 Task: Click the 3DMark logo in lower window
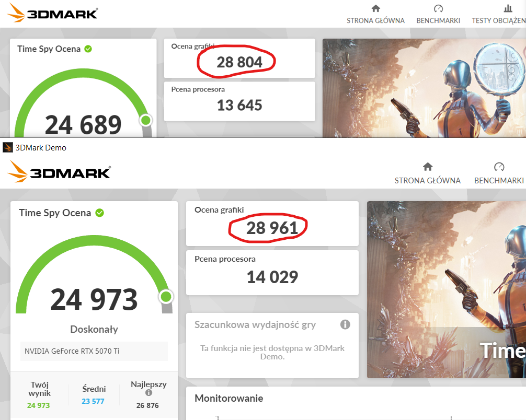pos(59,171)
